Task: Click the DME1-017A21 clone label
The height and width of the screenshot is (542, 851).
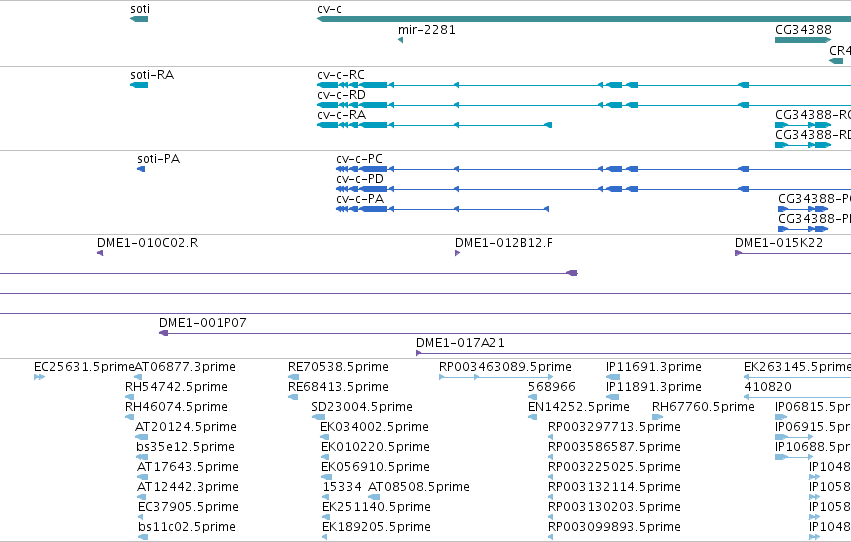Action: click(x=460, y=343)
